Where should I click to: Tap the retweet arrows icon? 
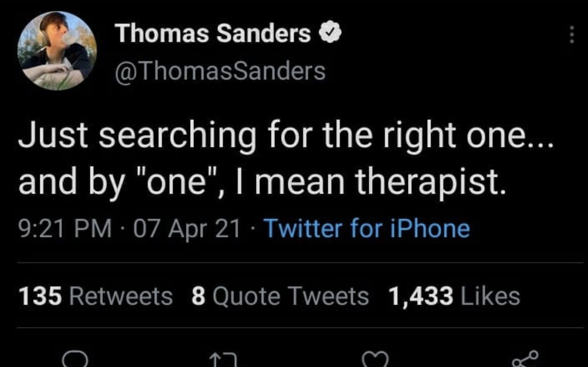[223, 360]
